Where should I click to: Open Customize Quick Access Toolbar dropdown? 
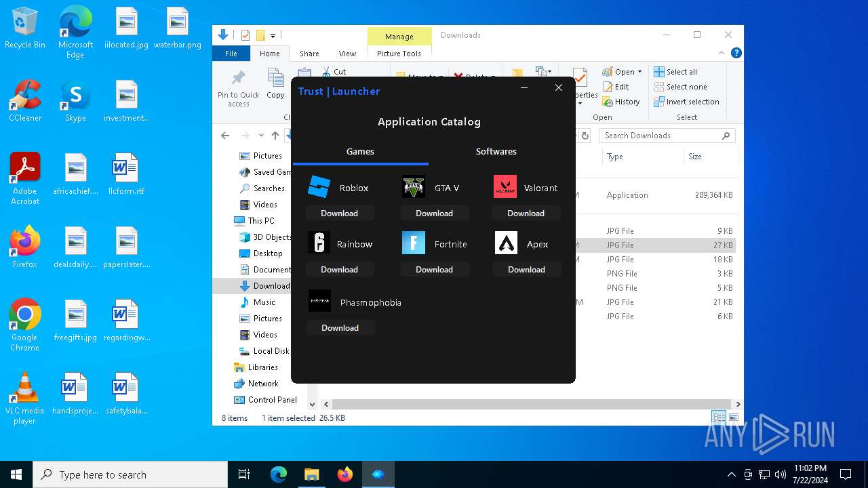pyautogui.click(x=273, y=35)
